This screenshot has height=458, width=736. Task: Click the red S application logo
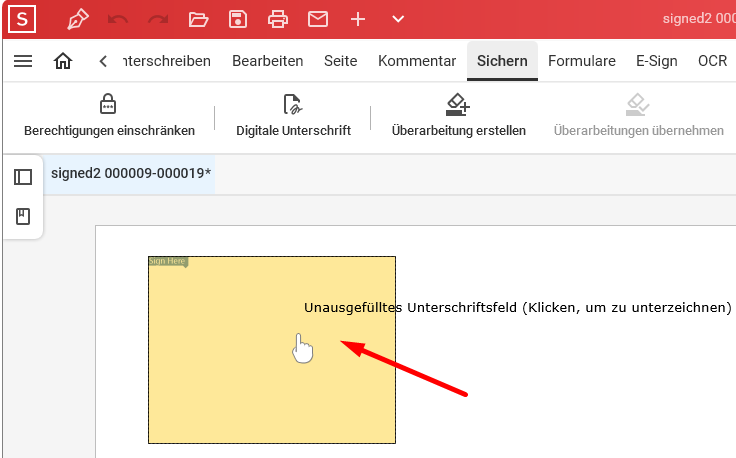pyautogui.click(x=22, y=19)
